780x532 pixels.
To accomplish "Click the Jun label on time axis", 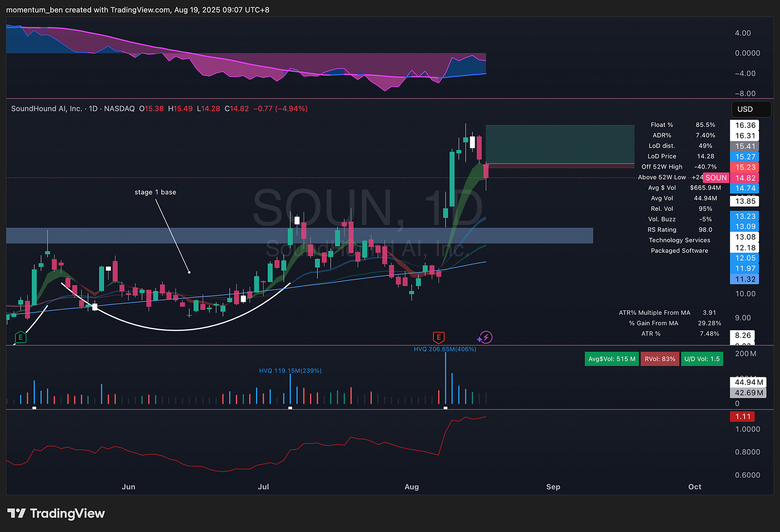I will tap(129, 487).
